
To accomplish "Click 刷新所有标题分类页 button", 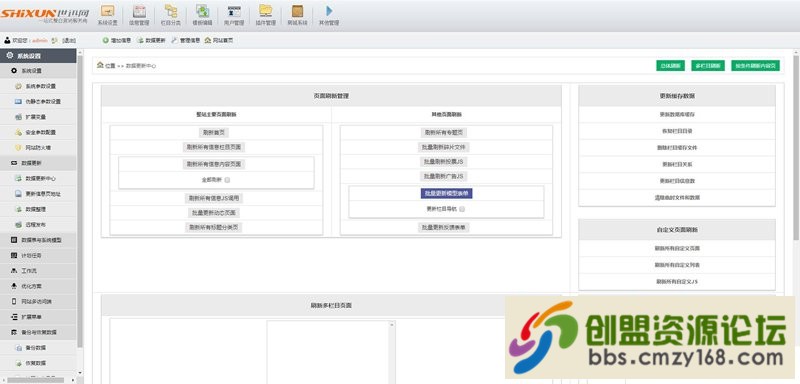I will click(x=214, y=227).
